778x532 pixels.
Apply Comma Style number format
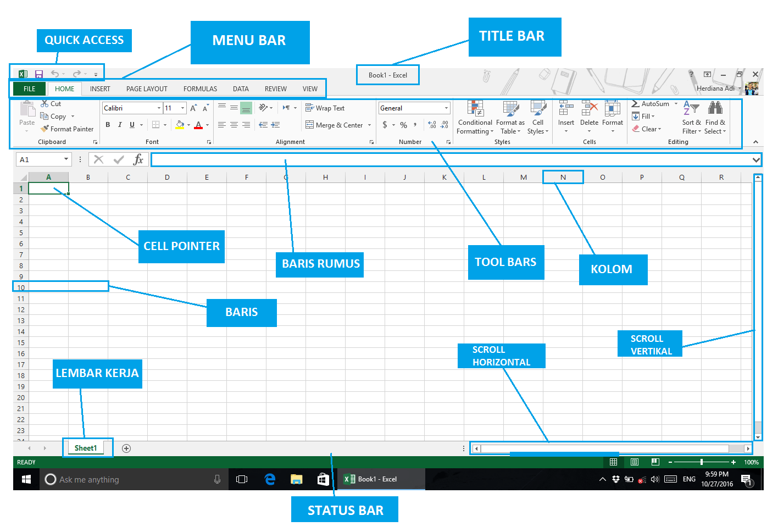point(415,125)
